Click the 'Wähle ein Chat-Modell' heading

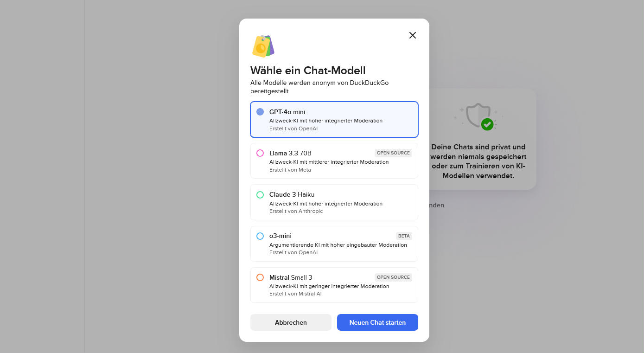[308, 71]
